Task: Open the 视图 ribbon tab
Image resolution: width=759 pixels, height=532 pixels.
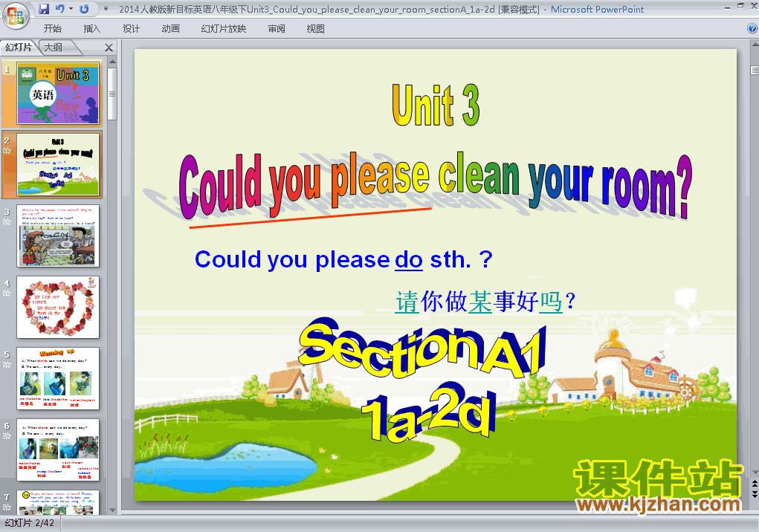Action: tap(316, 29)
